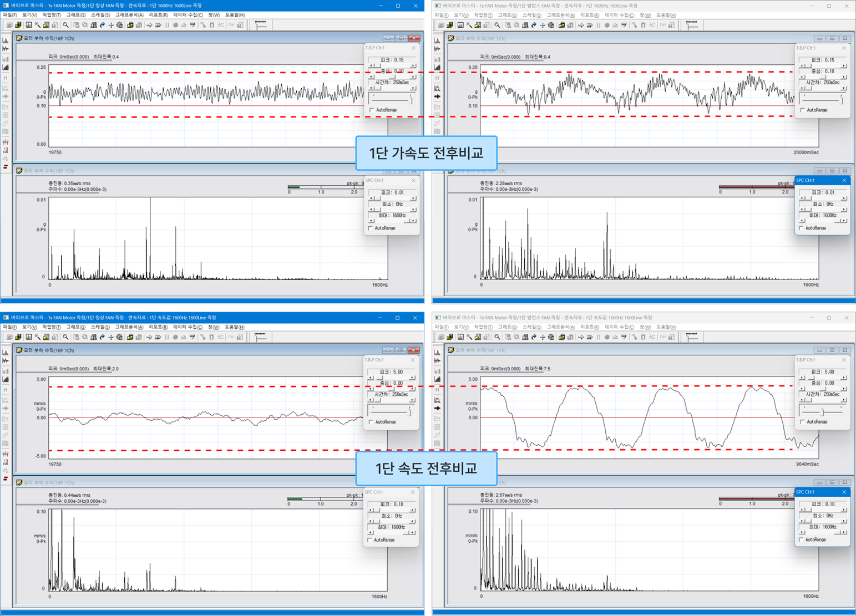Select the crosshair cursor icon in top-left toolbar
This screenshot has height=616, width=856.
coord(111,25)
